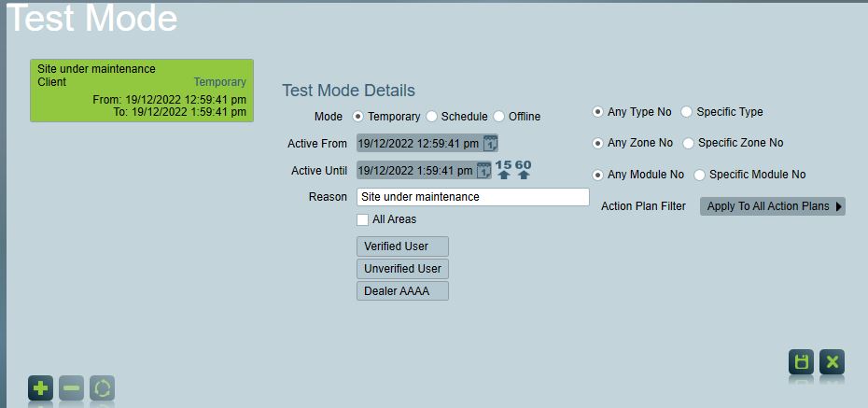Image resolution: width=868 pixels, height=408 pixels.
Task: Click the Unverified User button
Action: (x=402, y=269)
